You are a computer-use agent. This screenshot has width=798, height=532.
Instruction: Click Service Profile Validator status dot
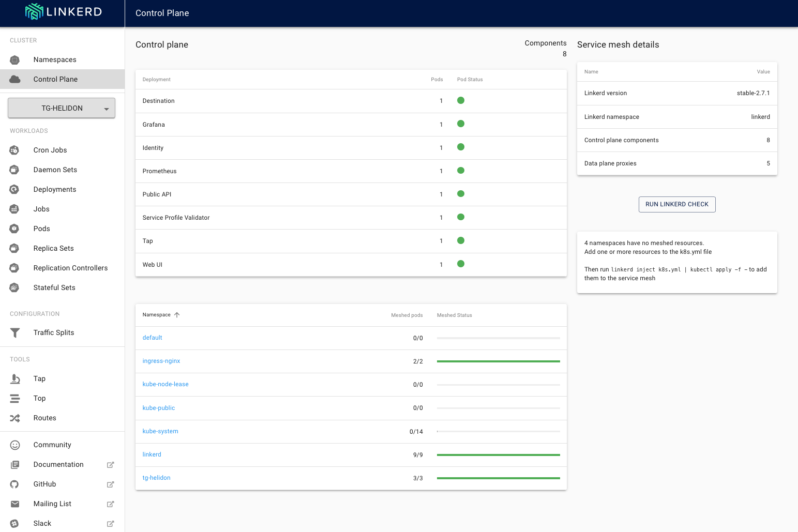pyautogui.click(x=461, y=217)
